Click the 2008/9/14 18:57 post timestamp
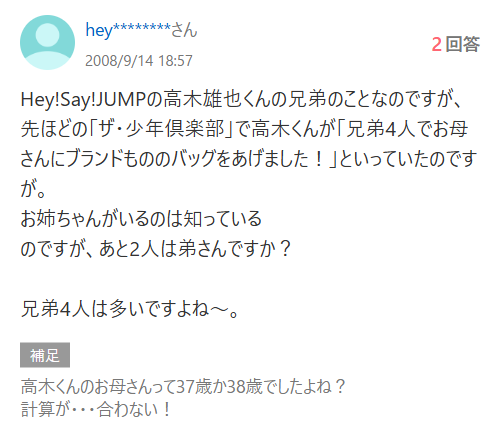 pyautogui.click(x=139, y=61)
